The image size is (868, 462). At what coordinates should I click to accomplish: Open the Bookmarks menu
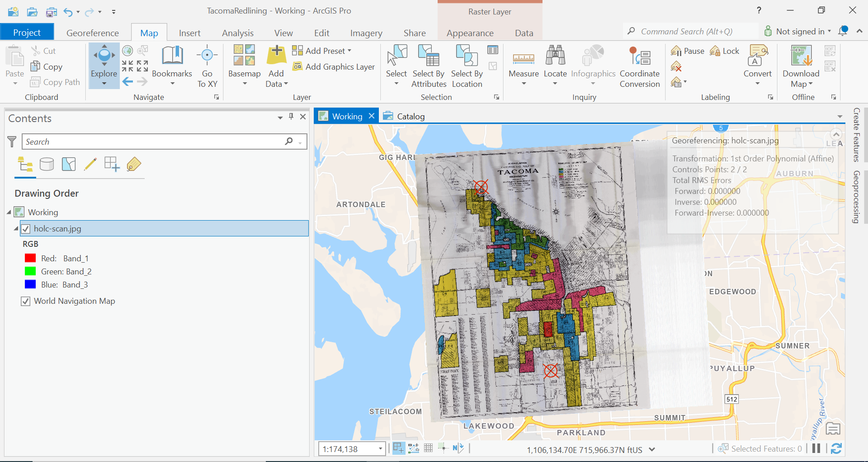(x=172, y=66)
